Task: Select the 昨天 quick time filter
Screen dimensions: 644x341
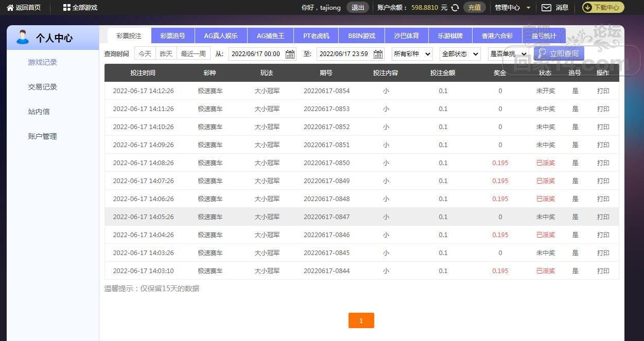Action: tap(166, 54)
